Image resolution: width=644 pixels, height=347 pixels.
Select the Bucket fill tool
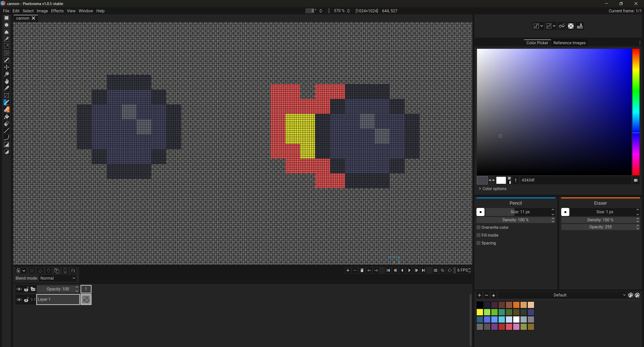click(7, 116)
